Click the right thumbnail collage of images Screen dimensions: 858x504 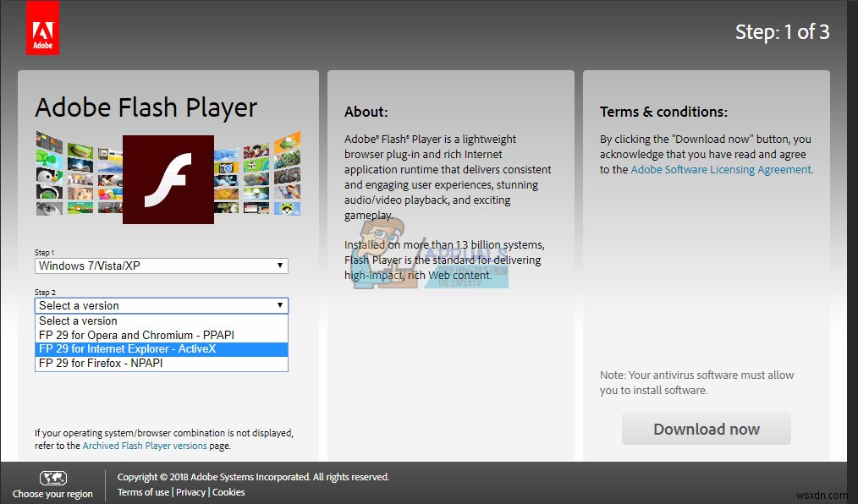tap(257, 173)
